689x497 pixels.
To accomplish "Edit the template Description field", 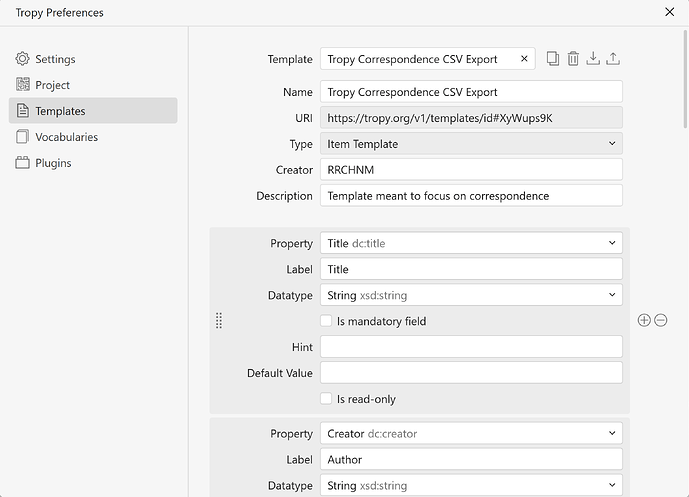I will [x=471, y=196].
